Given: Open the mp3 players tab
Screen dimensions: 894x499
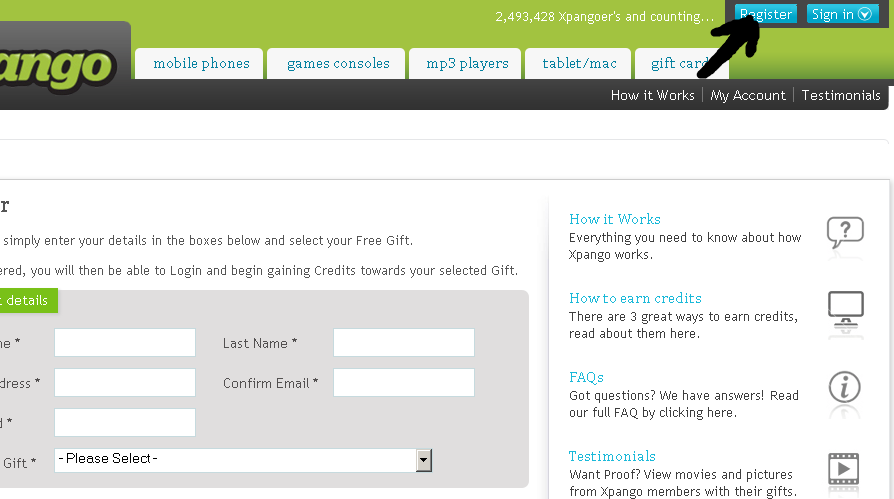Looking at the screenshot, I should tap(467, 64).
